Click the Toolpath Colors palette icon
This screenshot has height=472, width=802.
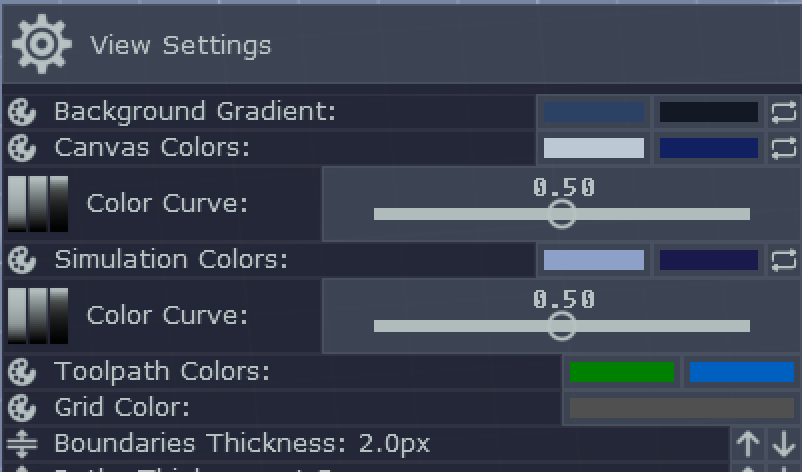click(x=22, y=372)
